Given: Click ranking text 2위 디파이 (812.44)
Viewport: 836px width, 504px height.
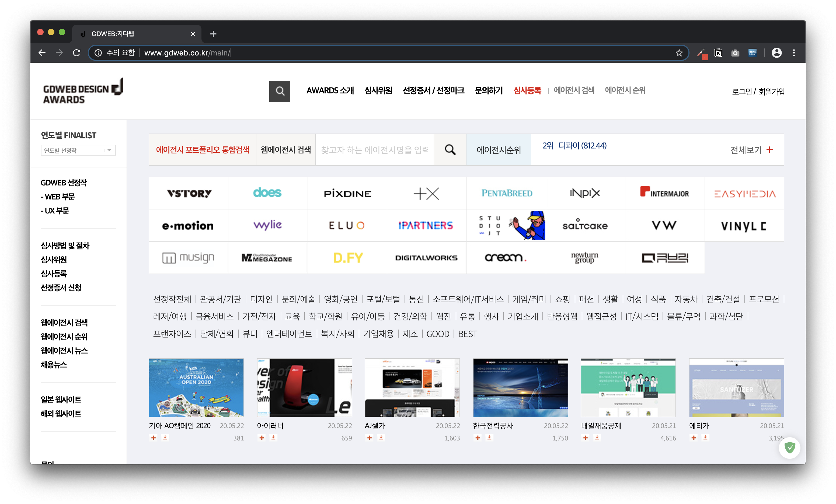Looking at the screenshot, I should (574, 145).
